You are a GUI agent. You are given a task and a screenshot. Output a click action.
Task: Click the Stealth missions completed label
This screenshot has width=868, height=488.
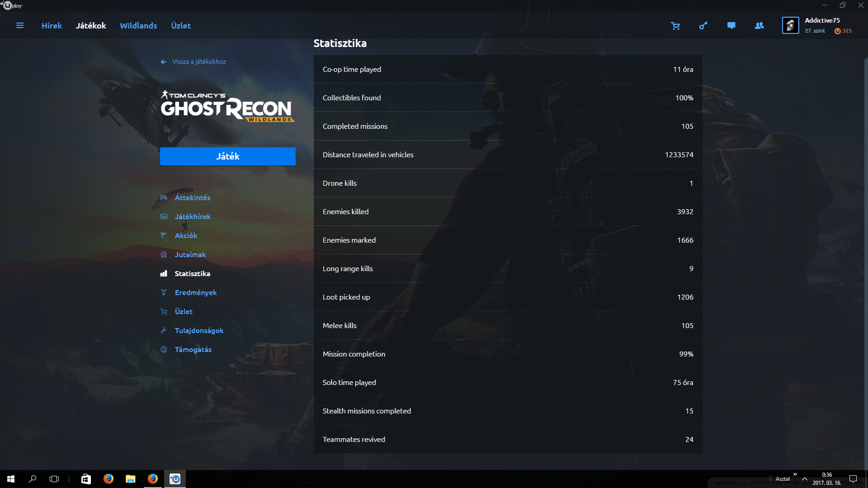(x=367, y=411)
